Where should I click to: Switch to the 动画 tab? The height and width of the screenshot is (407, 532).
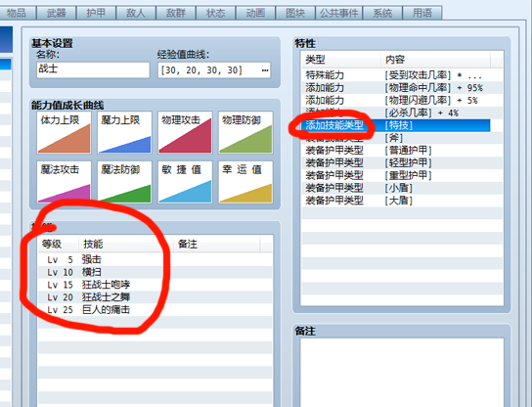(255, 13)
